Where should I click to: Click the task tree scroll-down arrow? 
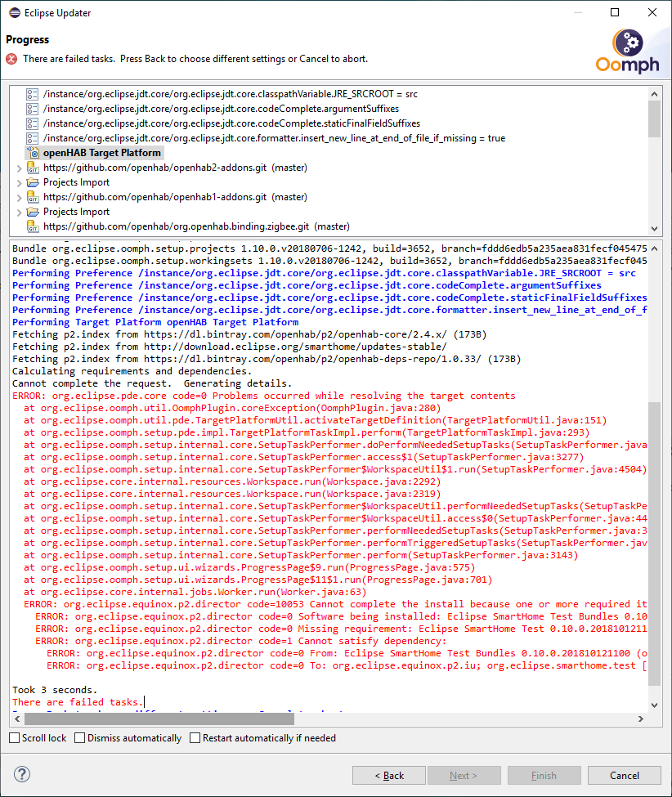pos(654,229)
